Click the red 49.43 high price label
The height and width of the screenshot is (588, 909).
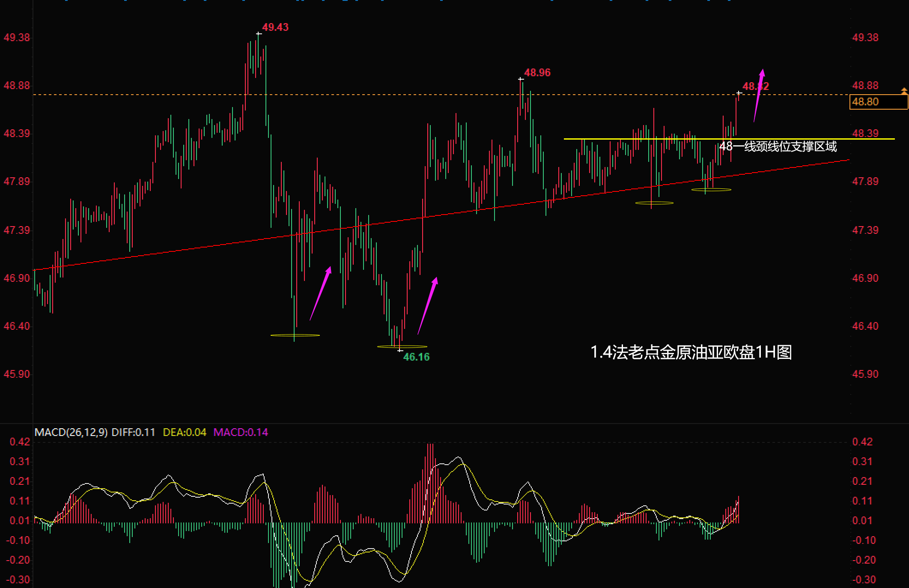point(275,27)
